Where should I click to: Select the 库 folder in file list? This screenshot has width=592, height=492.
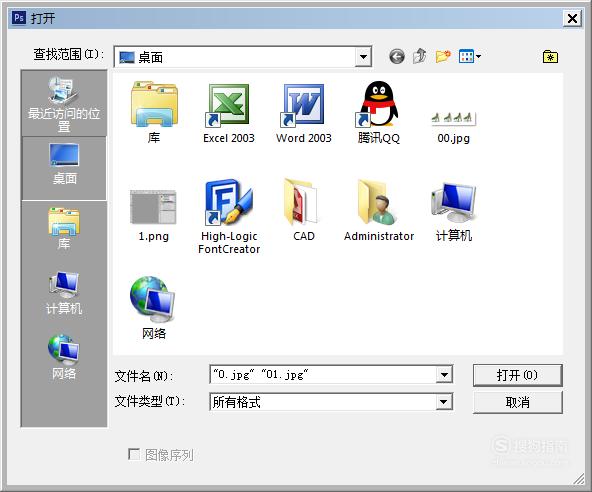[154, 113]
